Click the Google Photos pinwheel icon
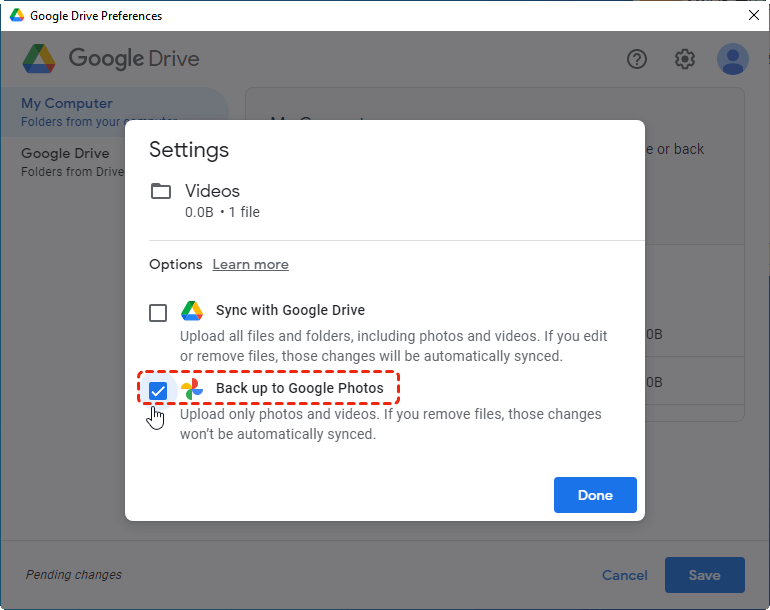The height and width of the screenshot is (610, 770). (192, 389)
